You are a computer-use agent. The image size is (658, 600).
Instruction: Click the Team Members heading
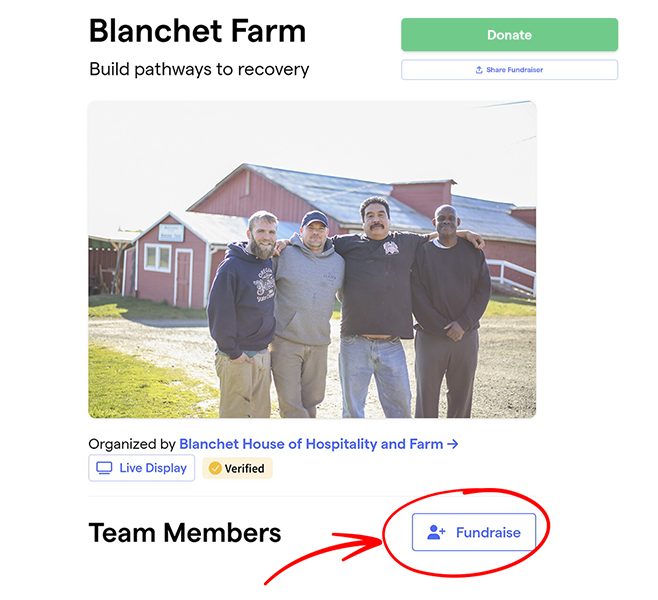click(185, 532)
